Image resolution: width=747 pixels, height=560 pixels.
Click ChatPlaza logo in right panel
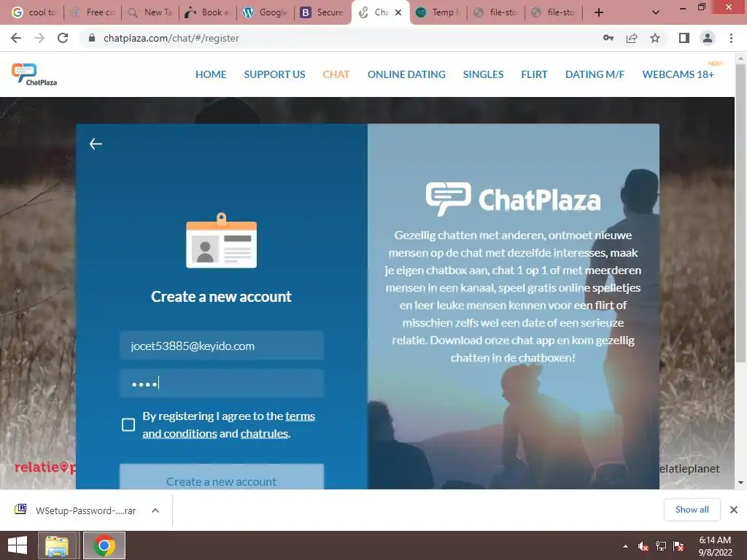pos(513,199)
